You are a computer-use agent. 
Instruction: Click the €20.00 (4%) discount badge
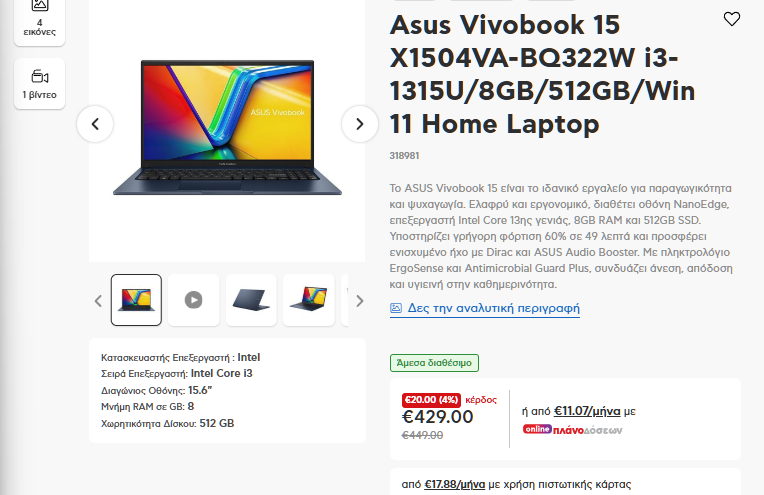pyautogui.click(x=431, y=400)
